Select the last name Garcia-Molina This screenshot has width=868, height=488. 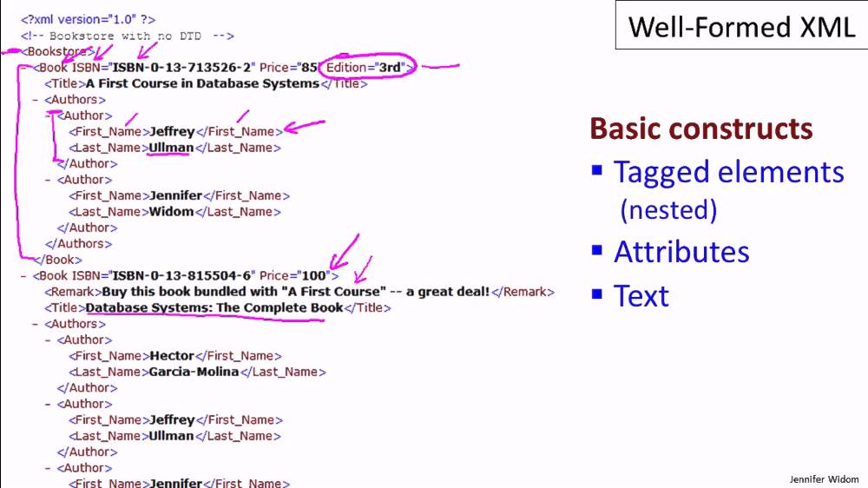(194, 372)
